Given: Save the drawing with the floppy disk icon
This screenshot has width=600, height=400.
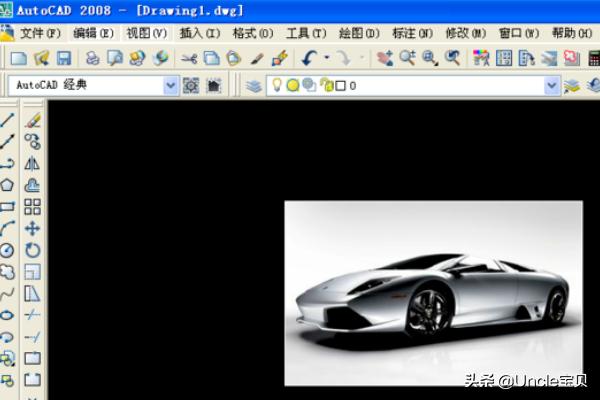Looking at the screenshot, I should click(64, 58).
